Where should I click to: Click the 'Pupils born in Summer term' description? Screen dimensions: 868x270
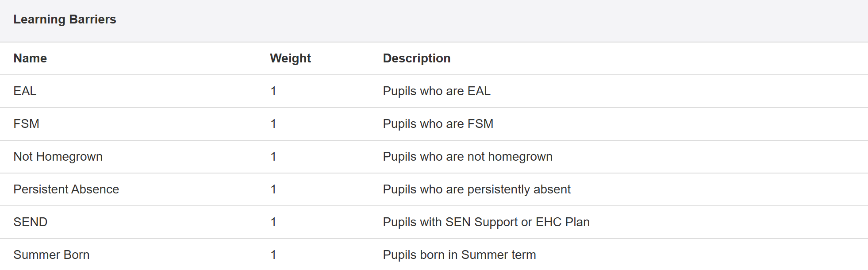(x=459, y=255)
